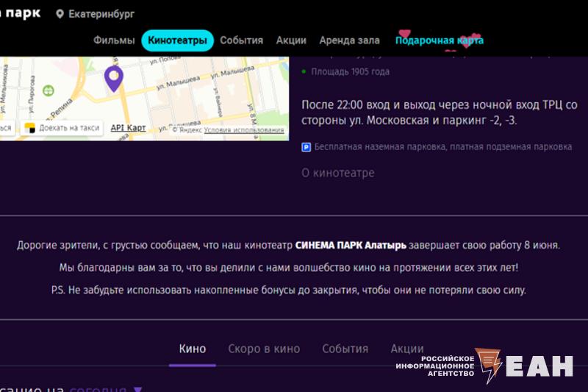
Task: Click the yellow taxi icon on map
Action: pos(30,128)
